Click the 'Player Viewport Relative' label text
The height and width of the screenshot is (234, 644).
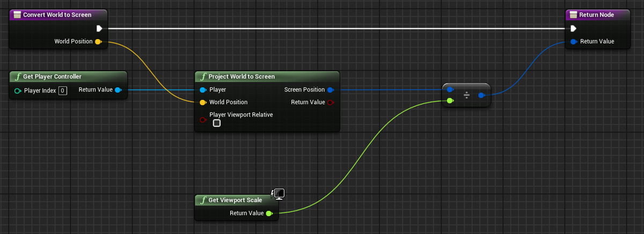241,114
